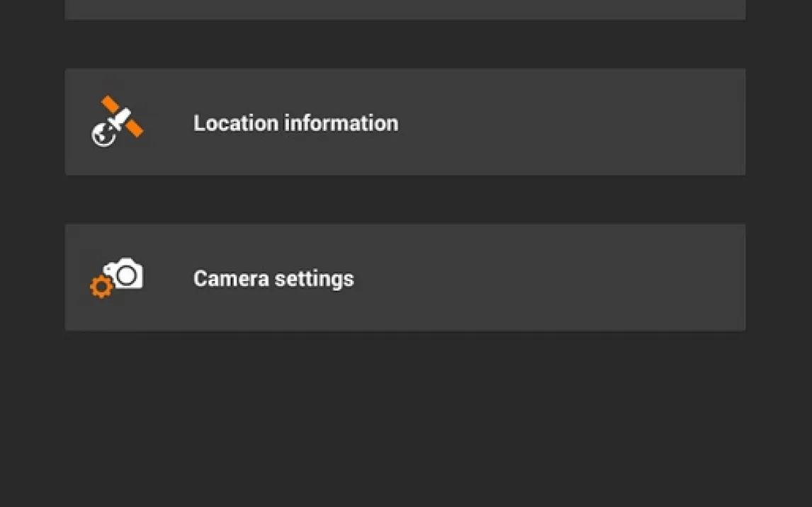Click the "Location information" text label
812x507 pixels.
(x=295, y=123)
